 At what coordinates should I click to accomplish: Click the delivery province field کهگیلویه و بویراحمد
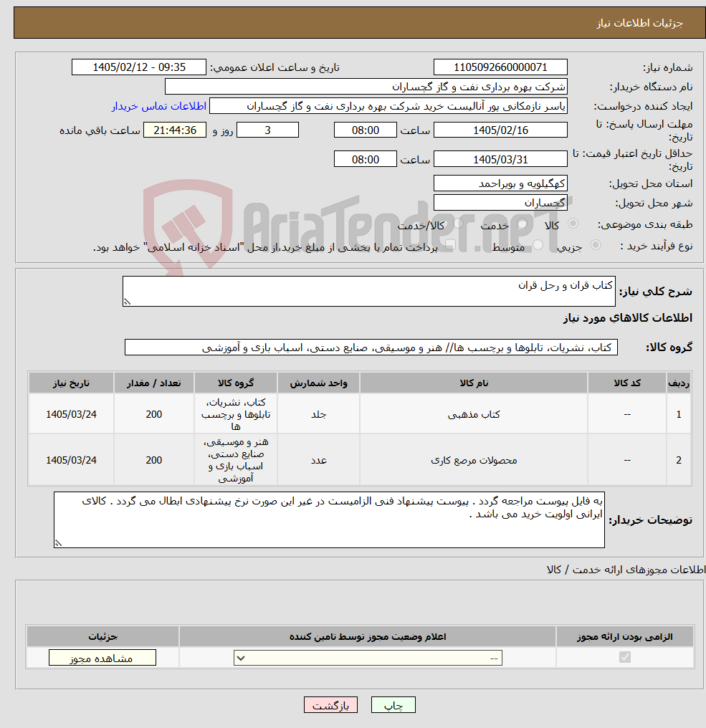[500, 183]
